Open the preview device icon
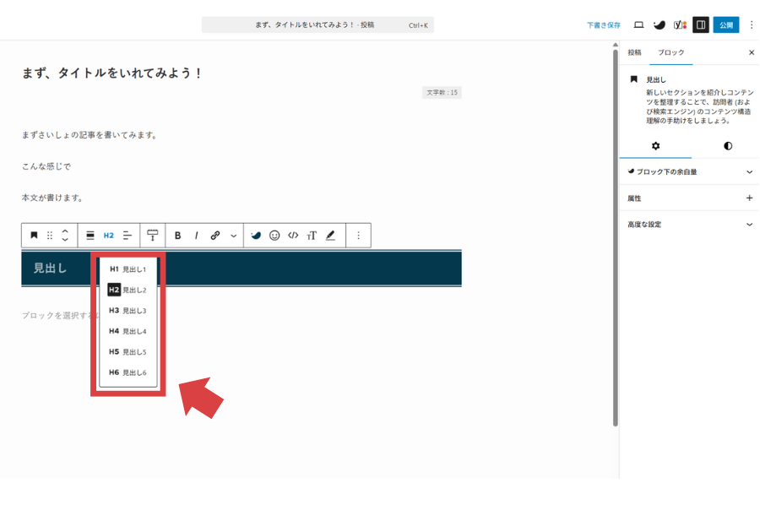The height and width of the screenshot is (532, 760). click(x=638, y=25)
